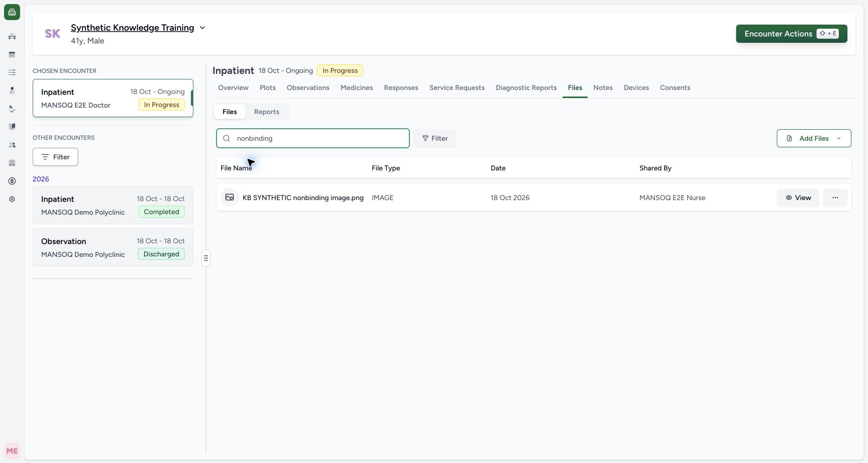Switch to the Consents tab
Image resolution: width=868 pixels, height=463 pixels.
coord(675,87)
